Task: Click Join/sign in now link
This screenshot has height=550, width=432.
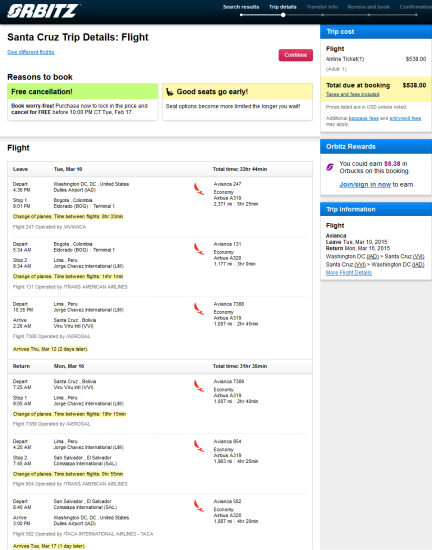Action: click(365, 185)
